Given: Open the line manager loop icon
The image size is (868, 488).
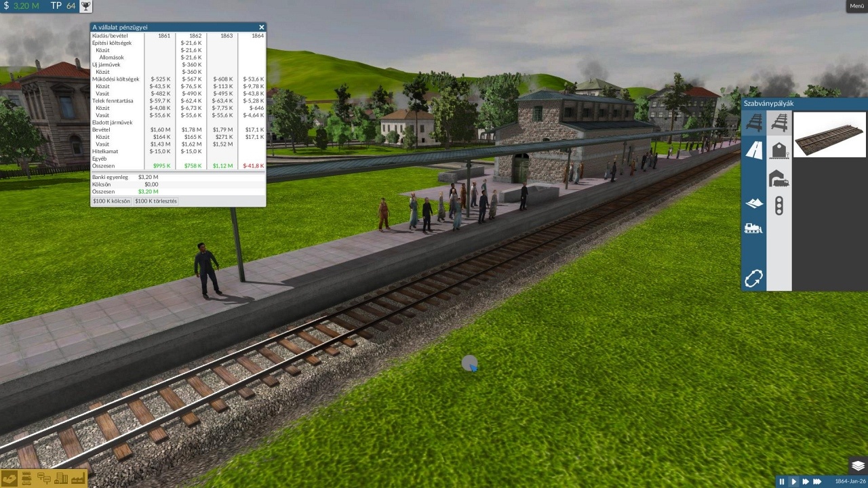Looking at the screenshot, I should click(x=753, y=278).
